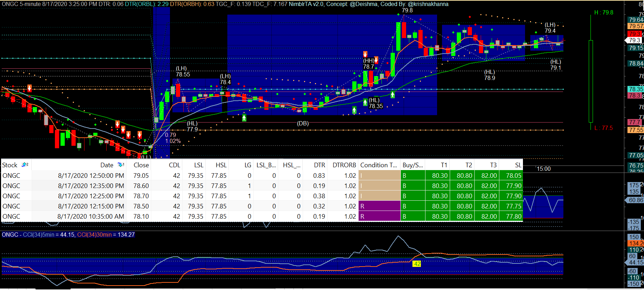Click the leftmost green buy arrow on chart
The height and width of the screenshot is (300, 644).
(244, 118)
